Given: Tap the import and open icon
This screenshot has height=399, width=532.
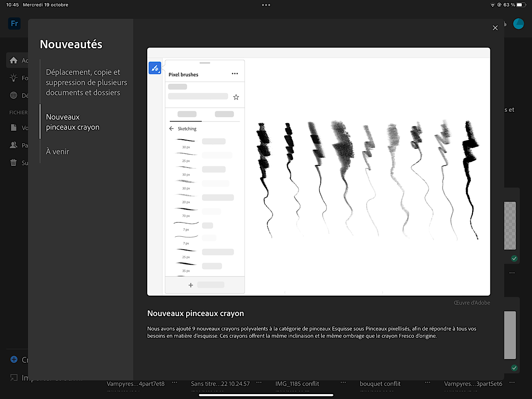Looking at the screenshot, I should [14, 378].
